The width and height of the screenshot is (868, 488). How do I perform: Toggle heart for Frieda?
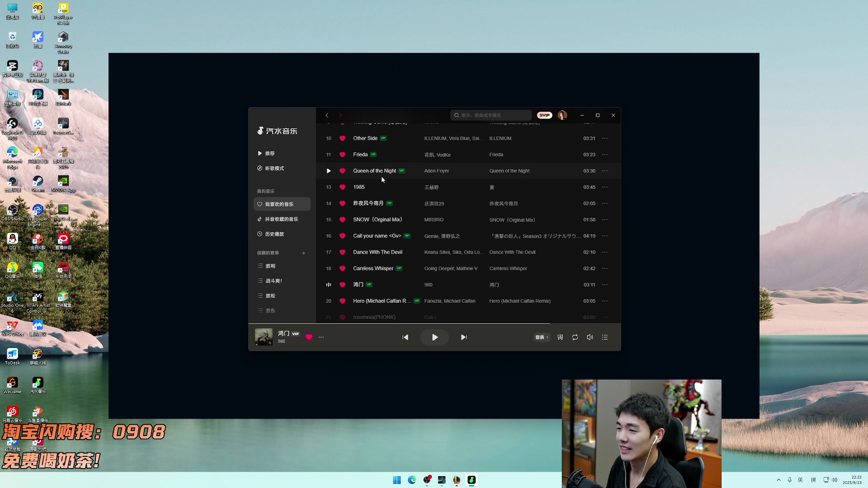(x=342, y=155)
